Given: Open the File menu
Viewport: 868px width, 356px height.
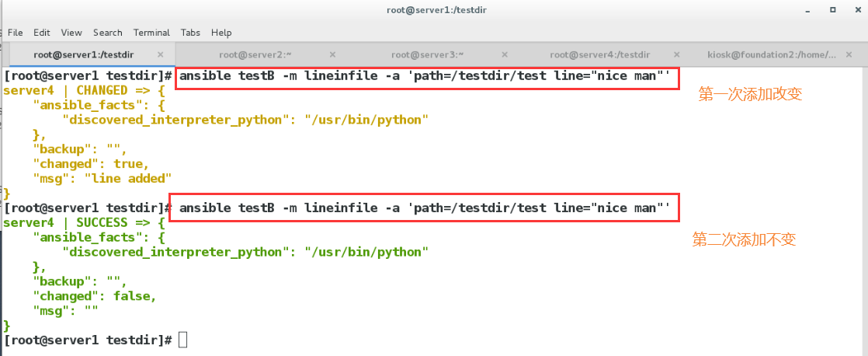Looking at the screenshot, I should point(15,33).
